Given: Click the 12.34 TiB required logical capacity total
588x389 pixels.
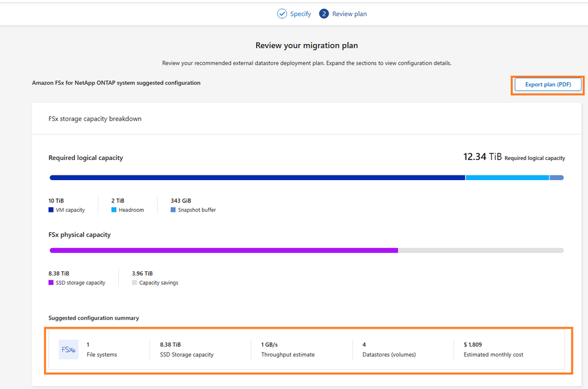Looking at the screenshot, I should pyautogui.click(x=483, y=157).
